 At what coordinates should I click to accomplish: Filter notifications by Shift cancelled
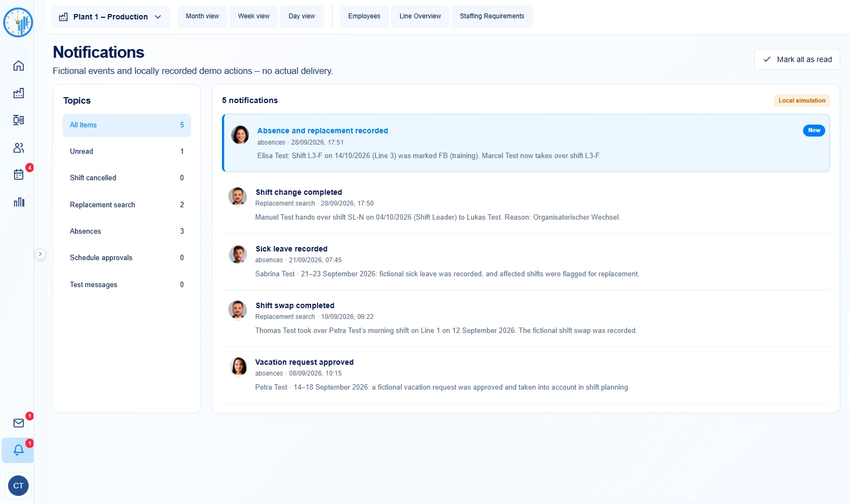click(x=127, y=178)
